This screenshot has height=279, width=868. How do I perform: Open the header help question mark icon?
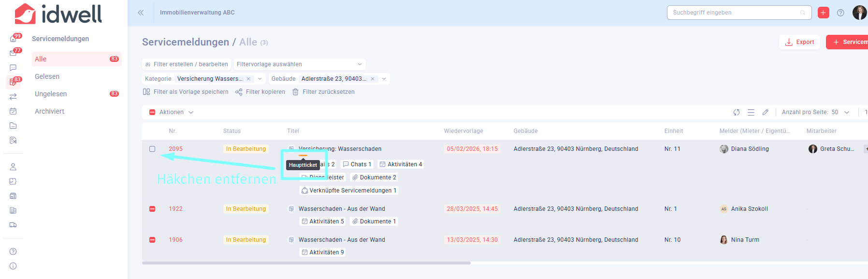[x=840, y=13]
